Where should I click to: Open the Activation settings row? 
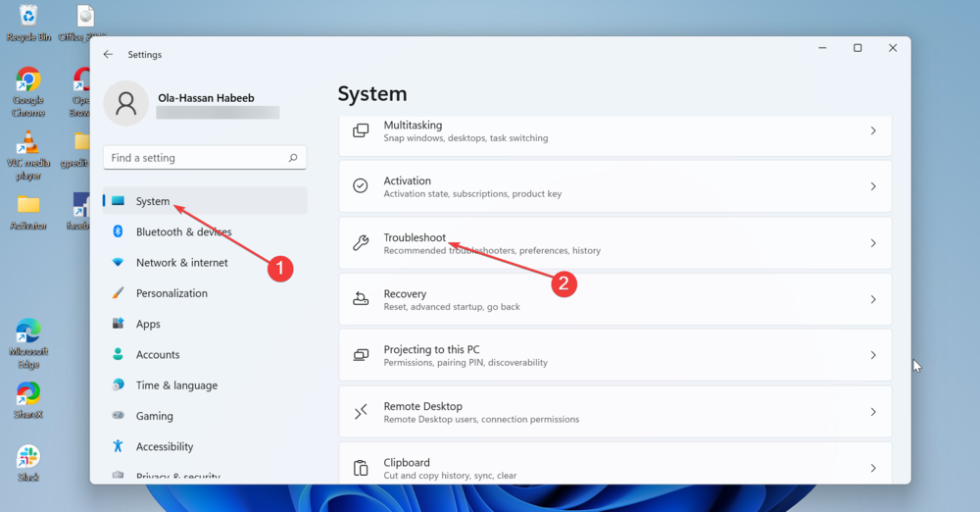pos(615,186)
